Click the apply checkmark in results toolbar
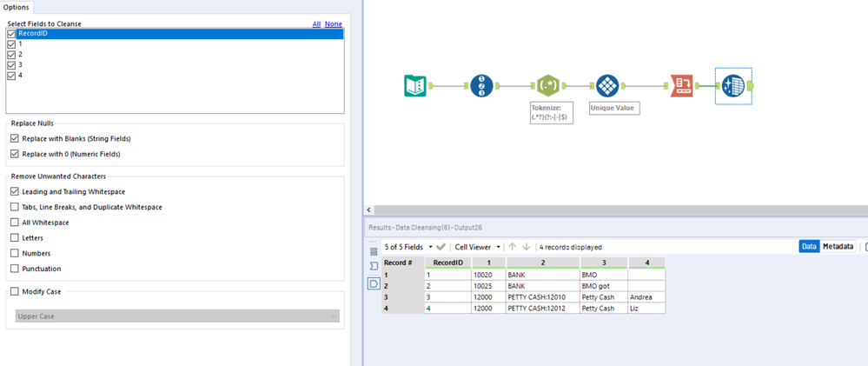 pos(441,247)
